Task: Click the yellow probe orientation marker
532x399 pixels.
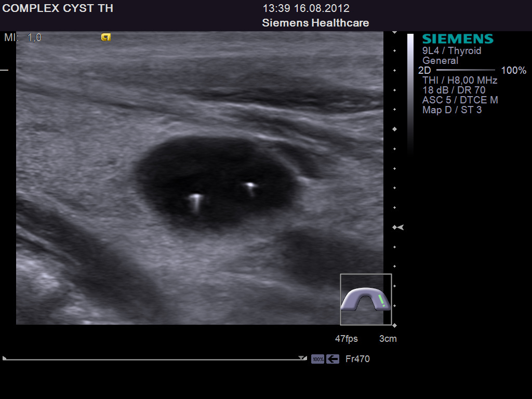Action: pos(106,37)
